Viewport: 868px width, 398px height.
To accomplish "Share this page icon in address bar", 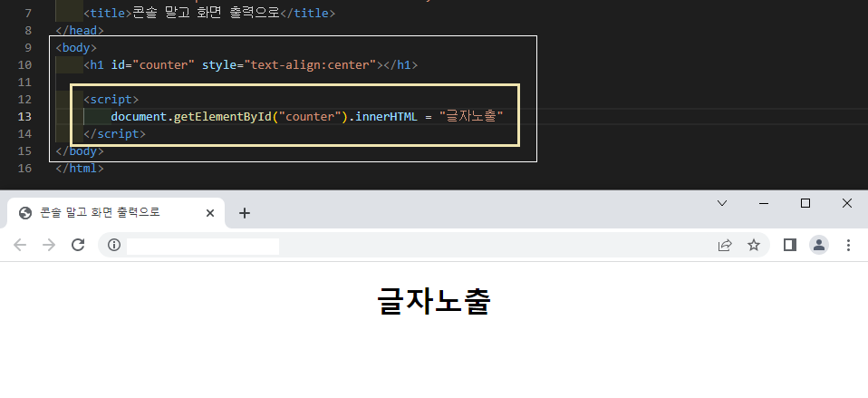I will [725, 245].
